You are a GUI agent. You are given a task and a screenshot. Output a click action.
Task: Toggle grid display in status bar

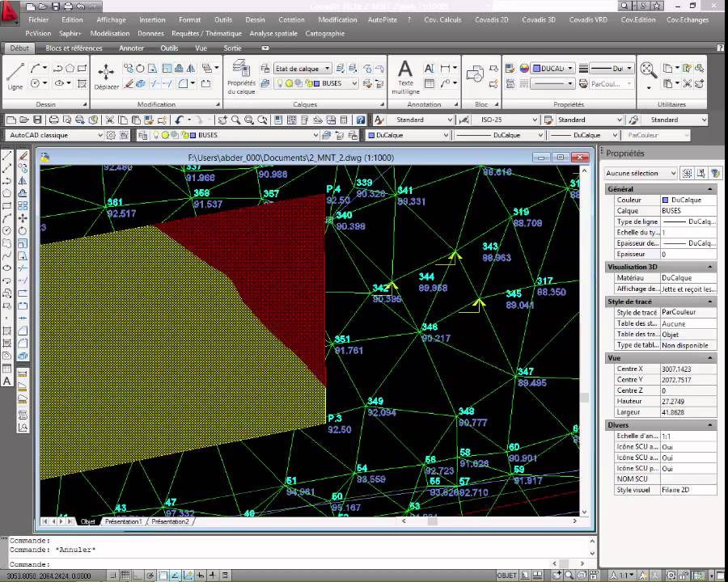pyautogui.click(x=125, y=576)
